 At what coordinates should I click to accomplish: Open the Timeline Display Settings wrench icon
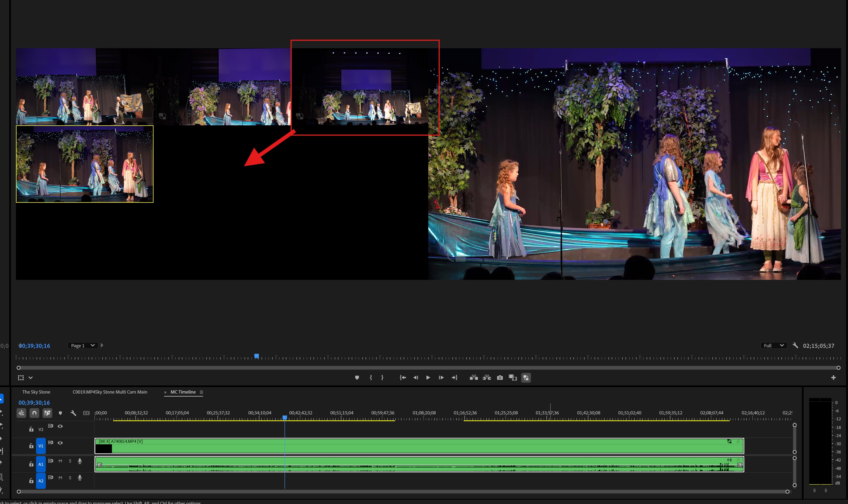click(x=74, y=413)
